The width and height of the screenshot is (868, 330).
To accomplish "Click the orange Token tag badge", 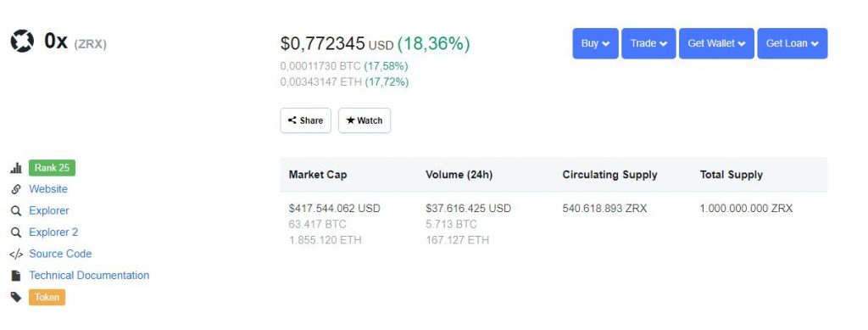I will pos(47,297).
